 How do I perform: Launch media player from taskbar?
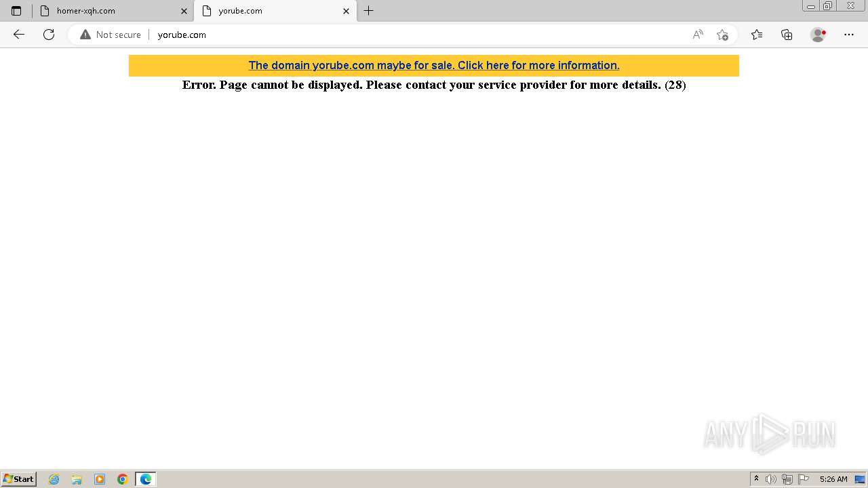click(100, 479)
